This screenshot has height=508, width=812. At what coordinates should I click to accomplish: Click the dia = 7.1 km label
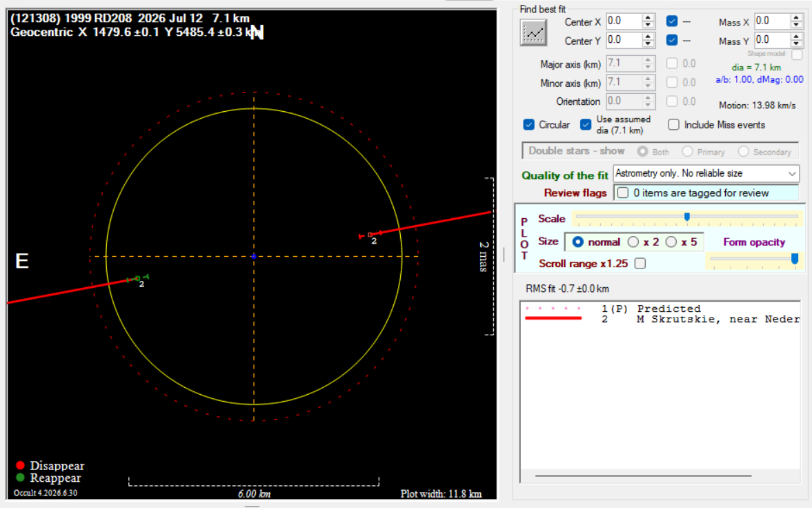(x=756, y=68)
